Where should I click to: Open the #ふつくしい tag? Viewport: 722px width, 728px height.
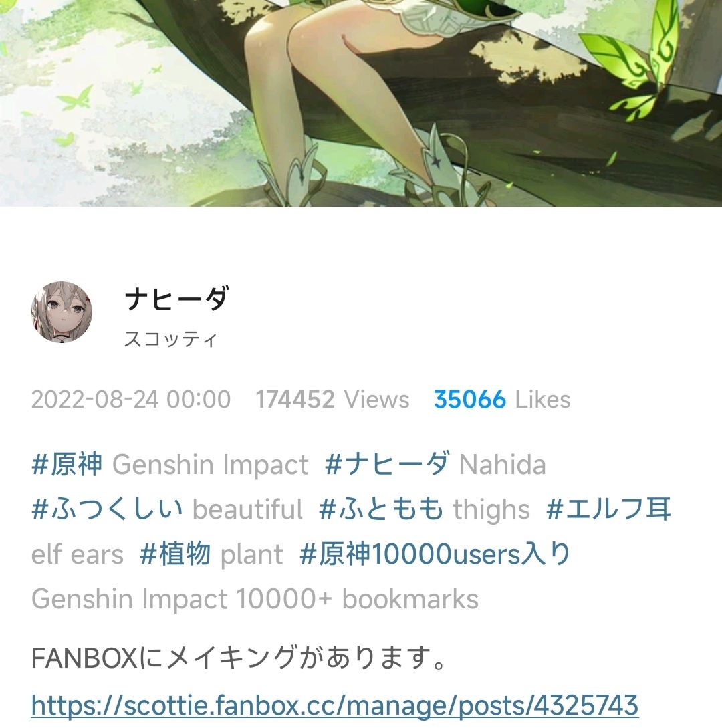[107, 509]
